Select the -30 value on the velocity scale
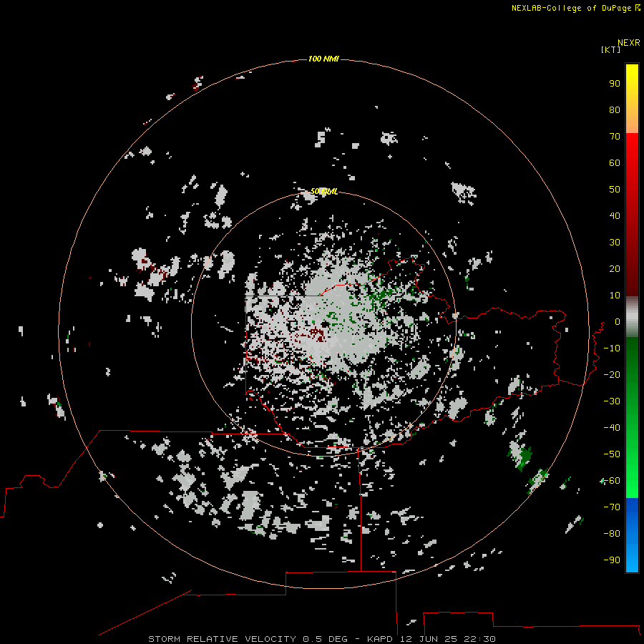The width and height of the screenshot is (644, 644). 612,401
